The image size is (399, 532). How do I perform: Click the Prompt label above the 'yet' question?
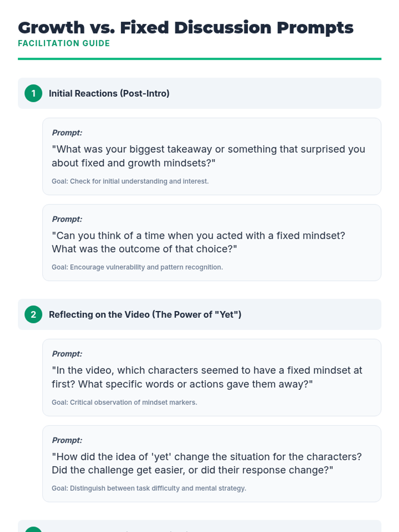pos(67,440)
